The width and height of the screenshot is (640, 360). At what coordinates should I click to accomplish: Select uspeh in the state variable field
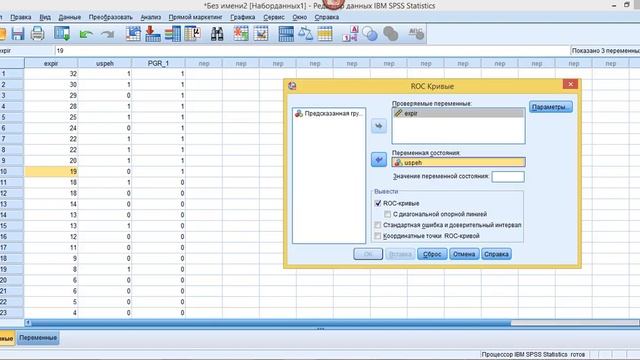458,162
